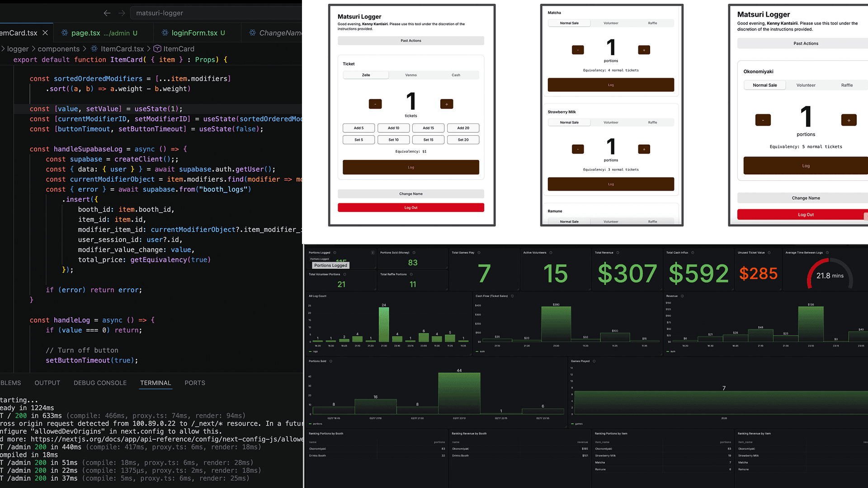Viewport: 868px width, 488px height.
Task: Select Raffle option in Strawberry Milk card
Action: coord(652,122)
